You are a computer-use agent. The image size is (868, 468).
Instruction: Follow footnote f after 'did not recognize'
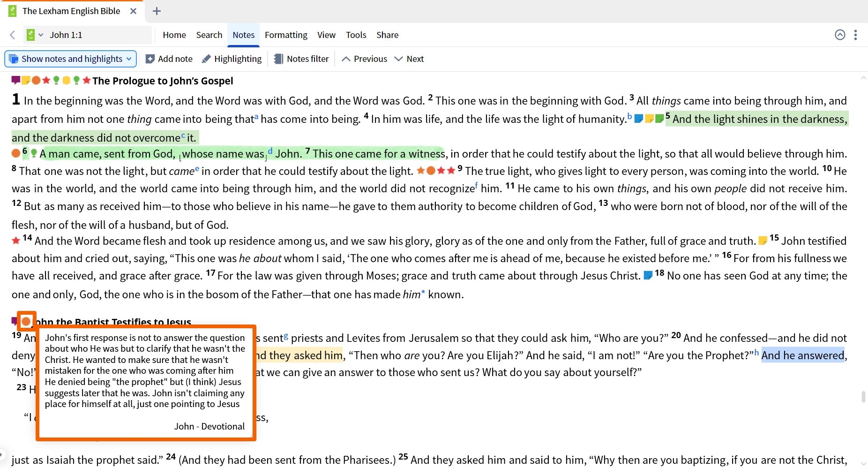coord(477,186)
